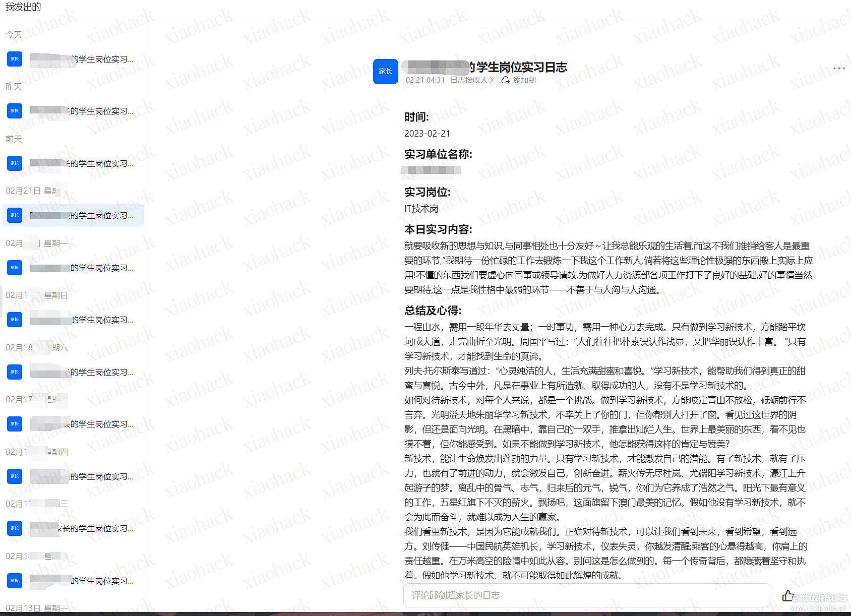Click the 日志接收人 link

point(469,80)
